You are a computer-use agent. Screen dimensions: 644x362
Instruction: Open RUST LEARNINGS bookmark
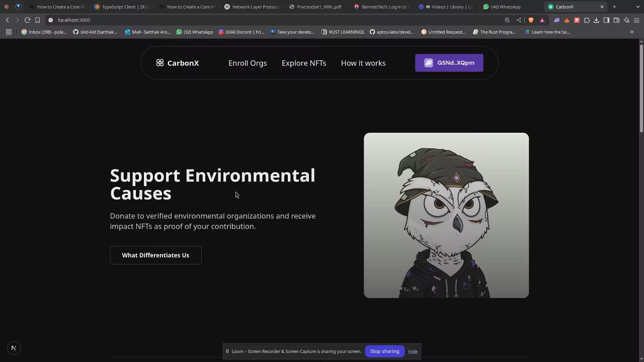[x=343, y=32]
